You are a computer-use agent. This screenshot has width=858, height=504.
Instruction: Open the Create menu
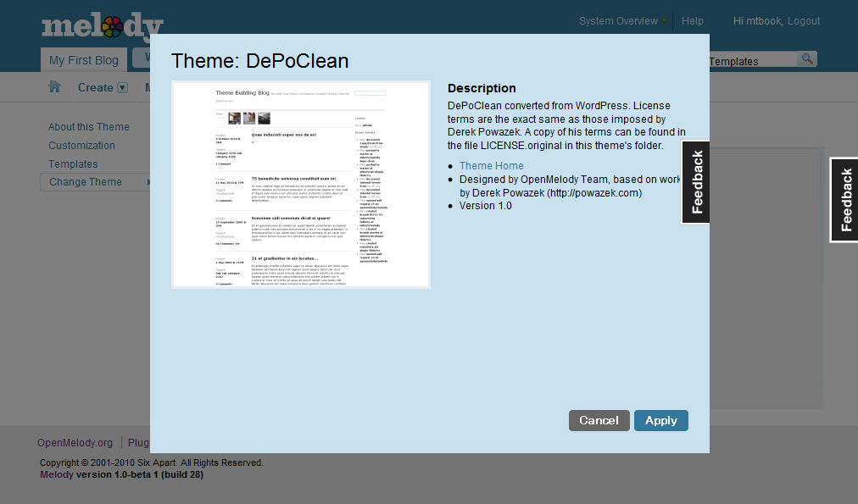coord(95,87)
